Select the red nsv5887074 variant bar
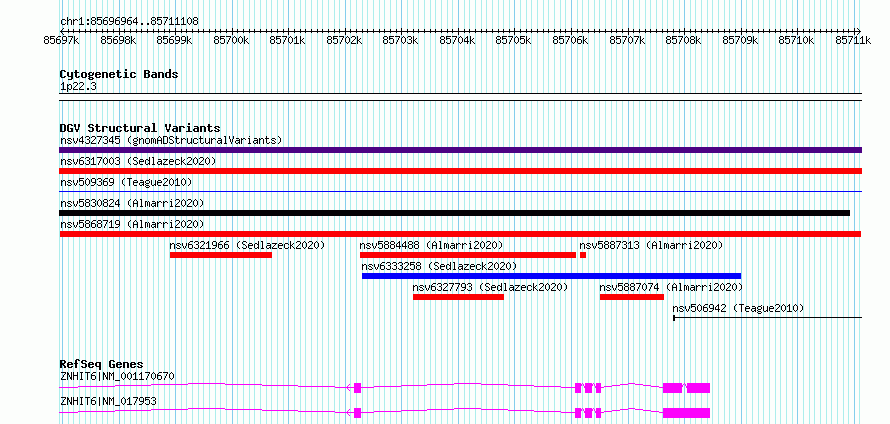This screenshot has height=424, width=890. pyautogui.click(x=632, y=297)
